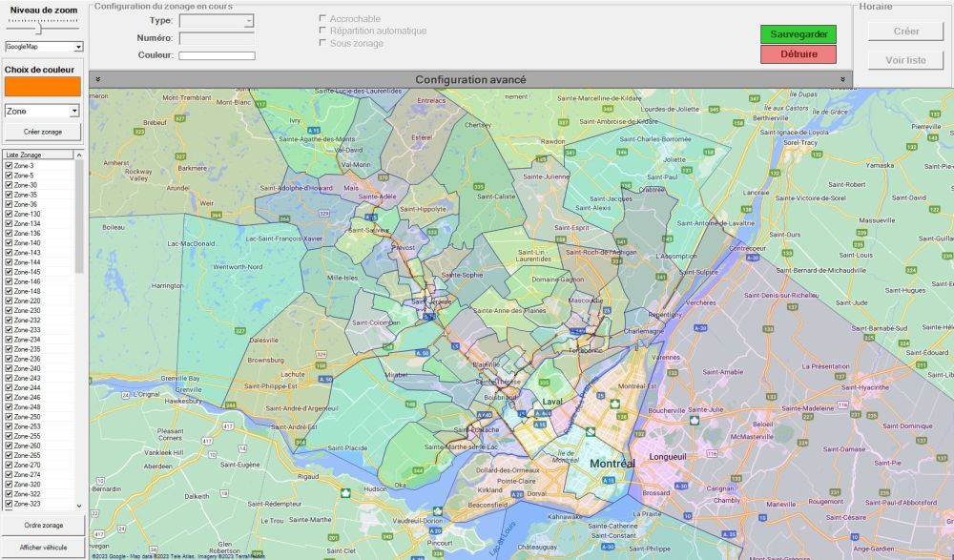The width and height of the screenshot is (954, 560).
Task: Click the orange Choix de couleur swatch
Action: pos(42,87)
